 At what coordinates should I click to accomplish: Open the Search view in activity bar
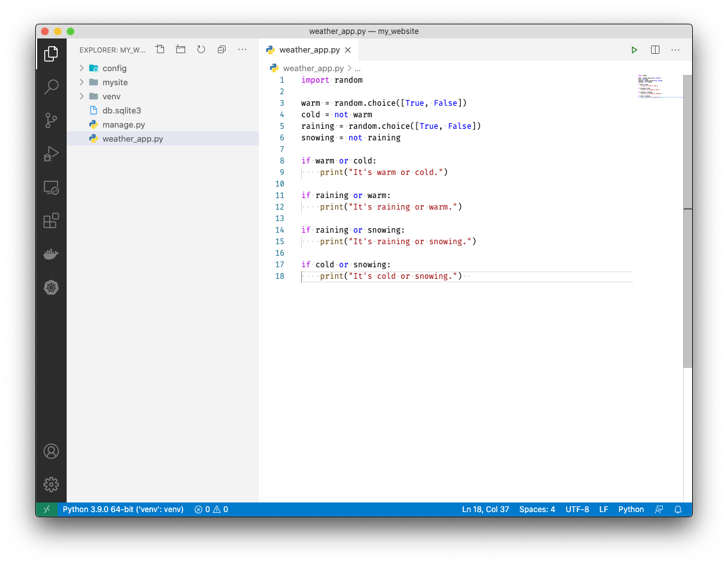51,87
